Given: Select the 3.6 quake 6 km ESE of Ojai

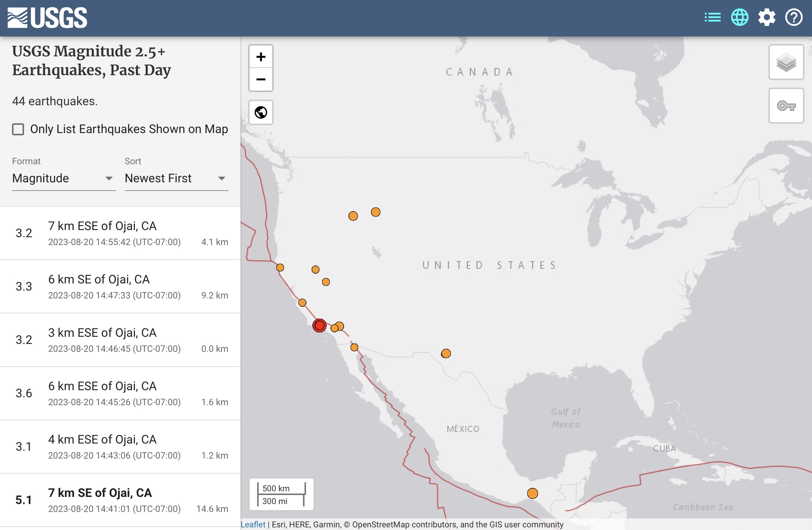Looking at the screenshot, I should 120,393.
